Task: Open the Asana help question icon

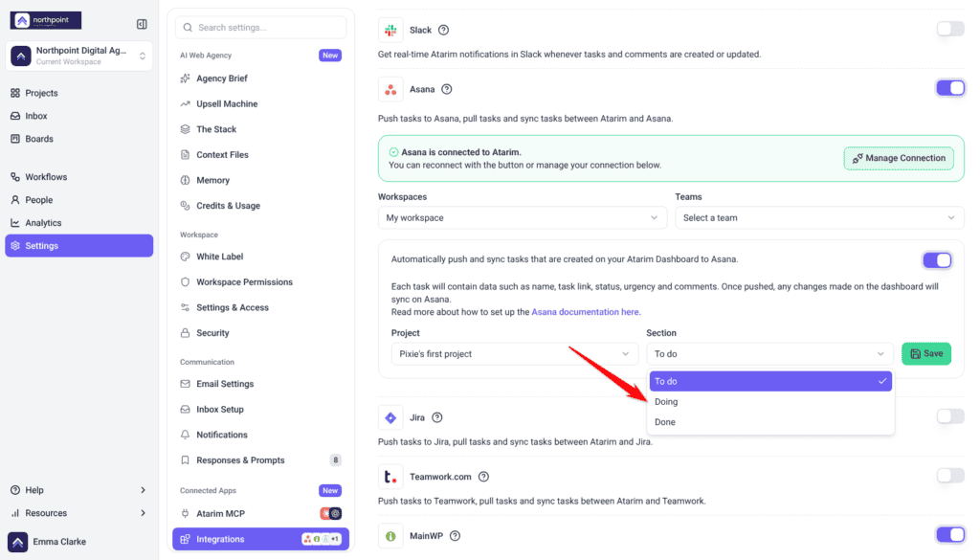Action: point(446,89)
